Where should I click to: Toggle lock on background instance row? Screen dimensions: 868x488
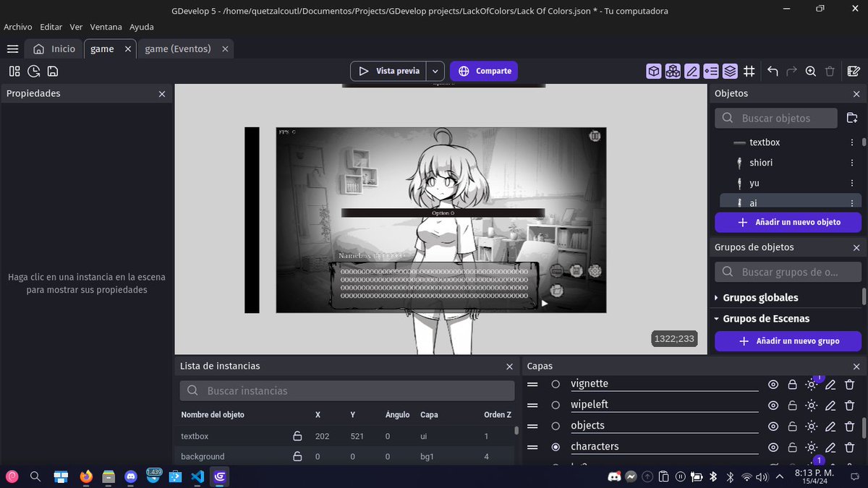click(297, 456)
